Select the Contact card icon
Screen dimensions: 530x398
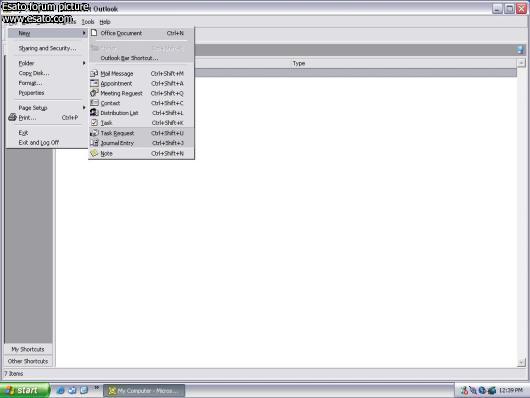[94, 103]
